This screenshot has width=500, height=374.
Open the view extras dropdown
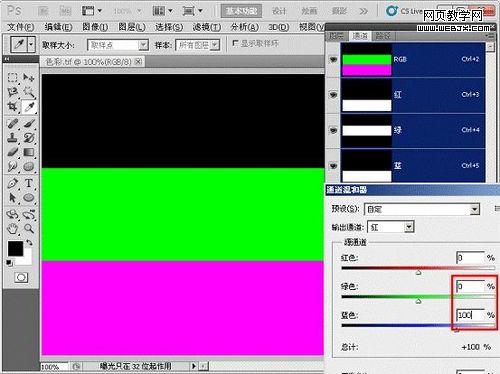(x=92, y=11)
